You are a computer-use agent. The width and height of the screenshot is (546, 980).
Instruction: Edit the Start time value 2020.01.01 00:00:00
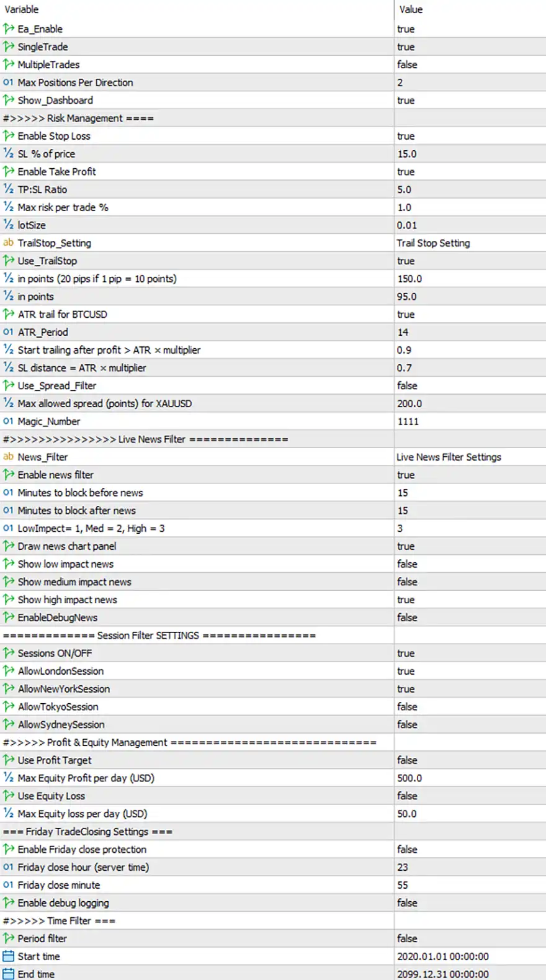(x=470, y=956)
